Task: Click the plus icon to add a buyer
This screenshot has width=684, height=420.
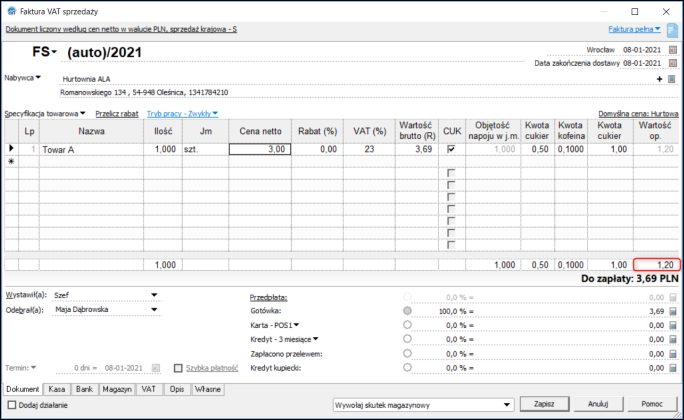Action: (x=659, y=78)
